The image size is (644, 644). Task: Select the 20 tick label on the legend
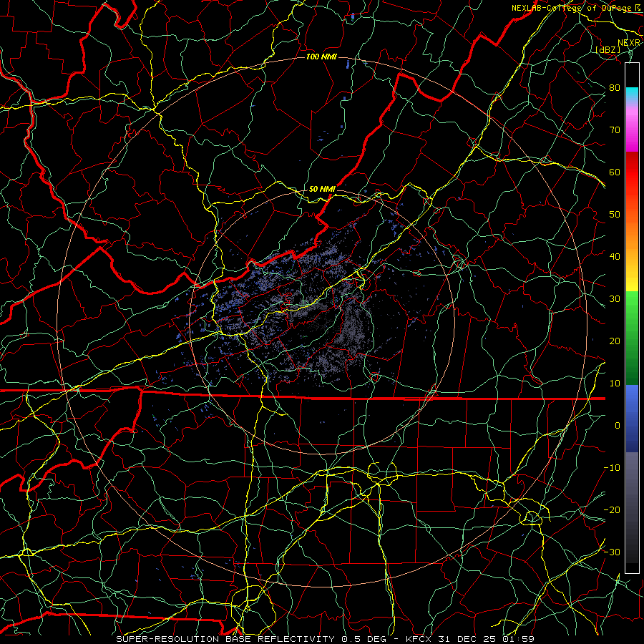click(615, 341)
